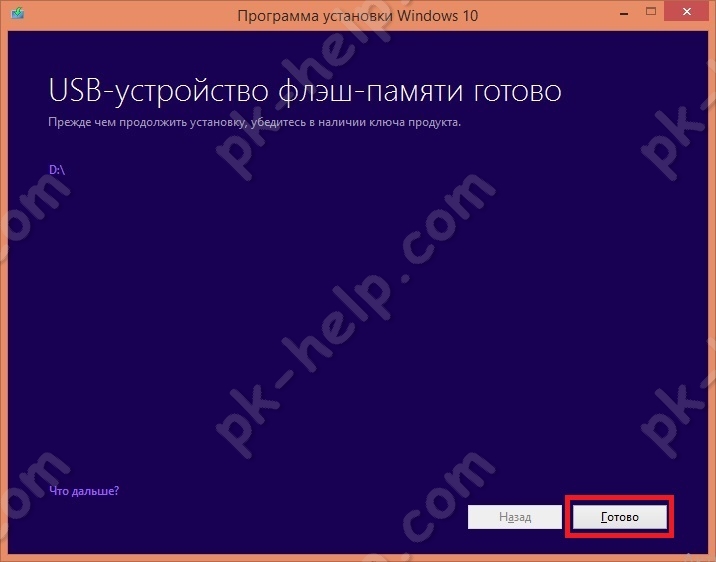Go back using the greyed Назад button
Screen dimensions: 716x562
[x=515, y=517]
